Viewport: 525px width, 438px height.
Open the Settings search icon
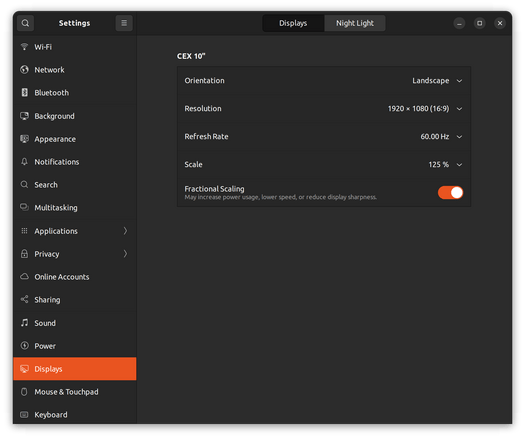(25, 23)
